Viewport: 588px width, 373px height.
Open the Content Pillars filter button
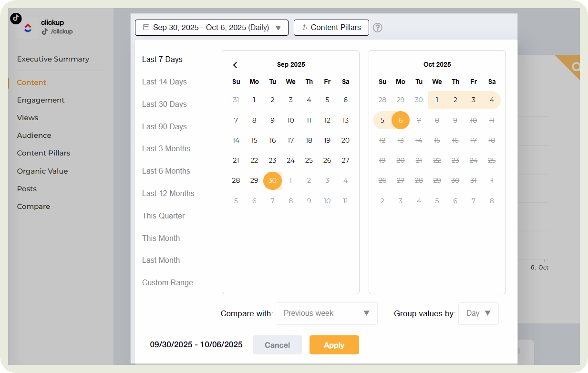pos(331,28)
